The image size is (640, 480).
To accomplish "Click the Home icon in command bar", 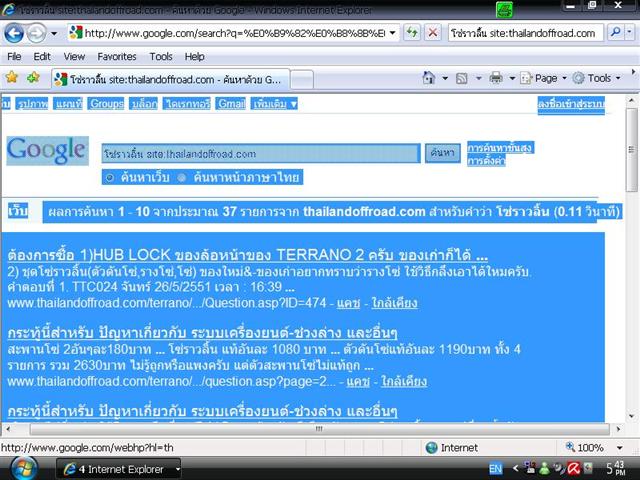I will tap(429, 78).
